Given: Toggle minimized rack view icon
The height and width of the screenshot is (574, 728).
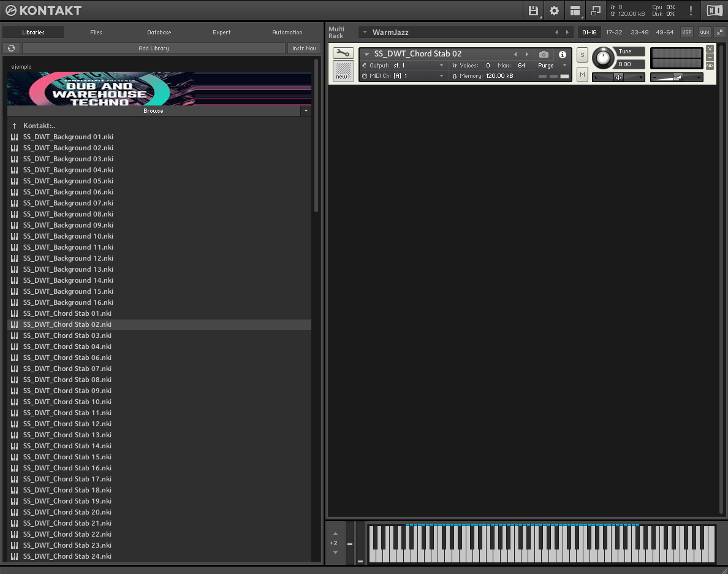Looking at the screenshot, I should point(596,10).
